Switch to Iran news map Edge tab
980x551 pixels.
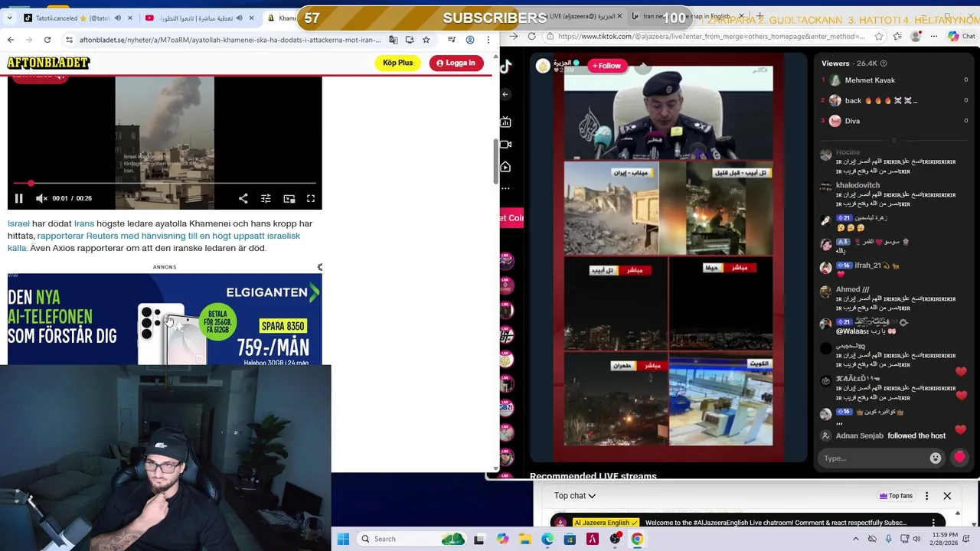[687, 16]
